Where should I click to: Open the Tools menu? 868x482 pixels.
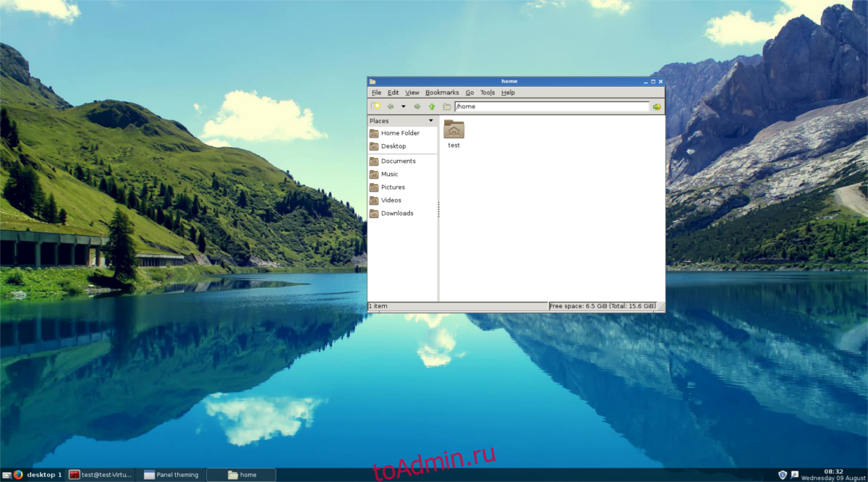pyautogui.click(x=487, y=93)
